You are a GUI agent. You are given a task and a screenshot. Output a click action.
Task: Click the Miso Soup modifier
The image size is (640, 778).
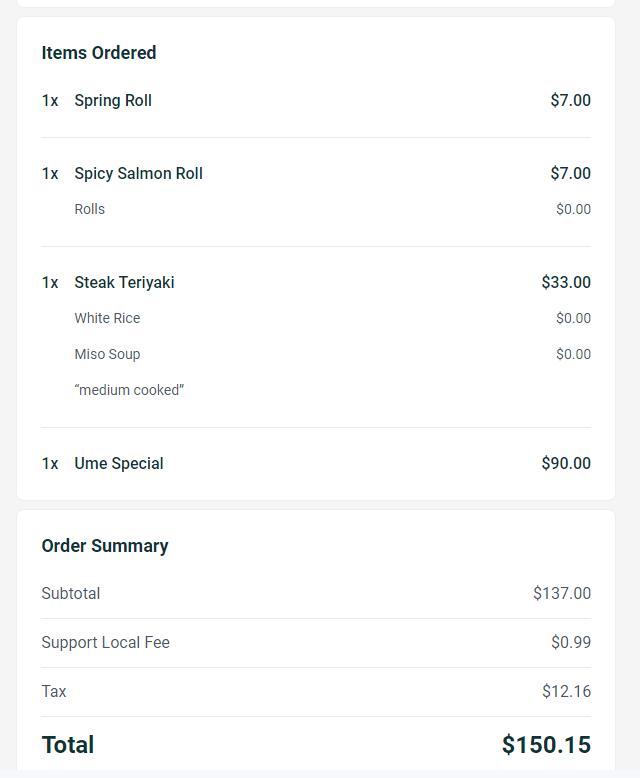tap(107, 355)
